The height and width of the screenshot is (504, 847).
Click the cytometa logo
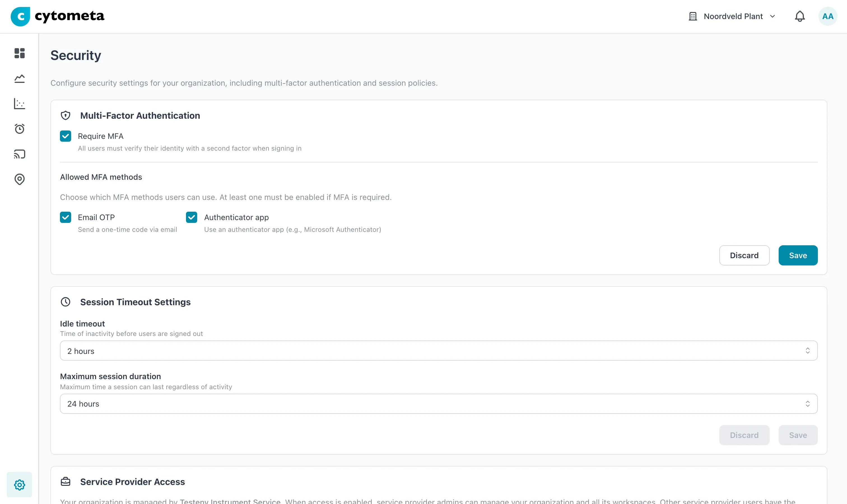pos(57,16)
